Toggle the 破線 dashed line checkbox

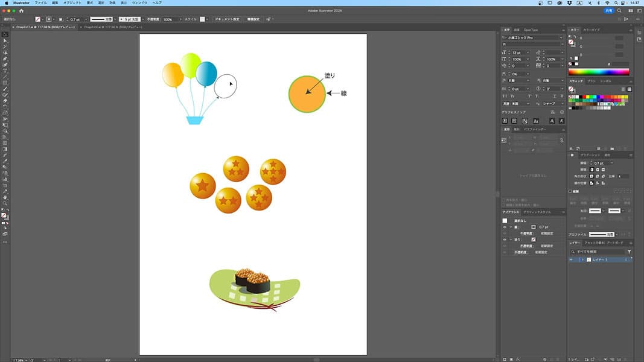tap(571, 192)
